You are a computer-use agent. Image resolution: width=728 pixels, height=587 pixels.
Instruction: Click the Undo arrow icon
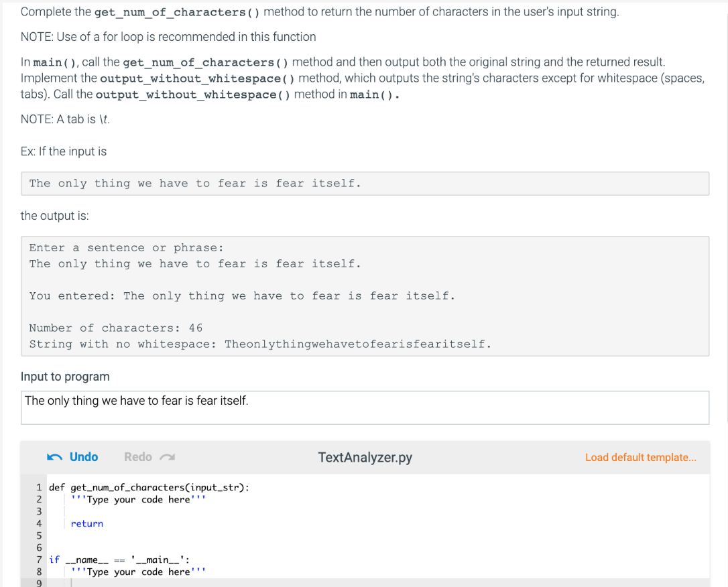pos(55,457)
